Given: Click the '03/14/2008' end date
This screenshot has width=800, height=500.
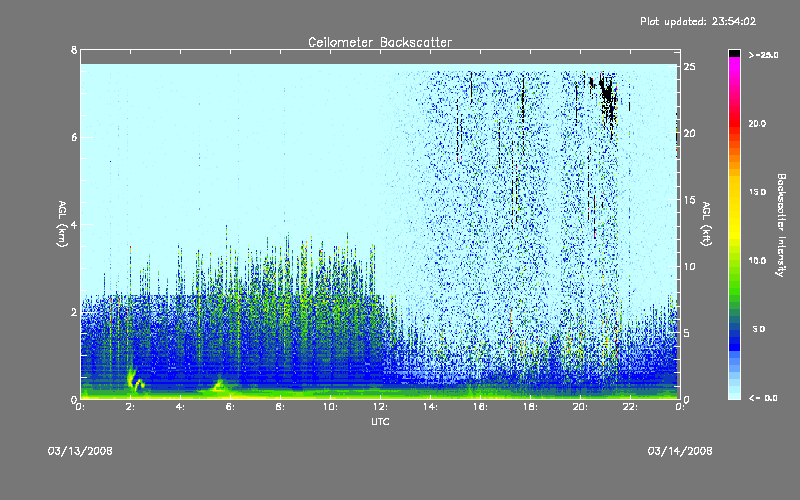Looking at the screenshot, I should point(680,451).
